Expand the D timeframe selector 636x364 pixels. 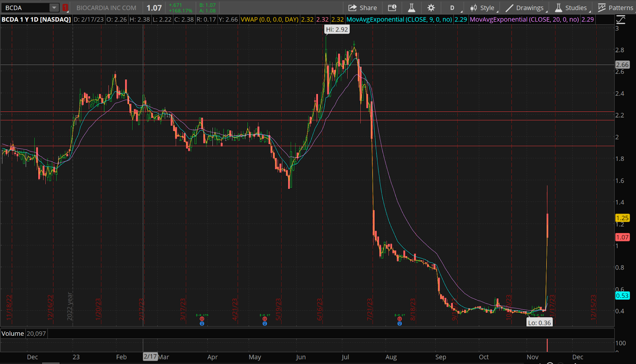point(452,8)
